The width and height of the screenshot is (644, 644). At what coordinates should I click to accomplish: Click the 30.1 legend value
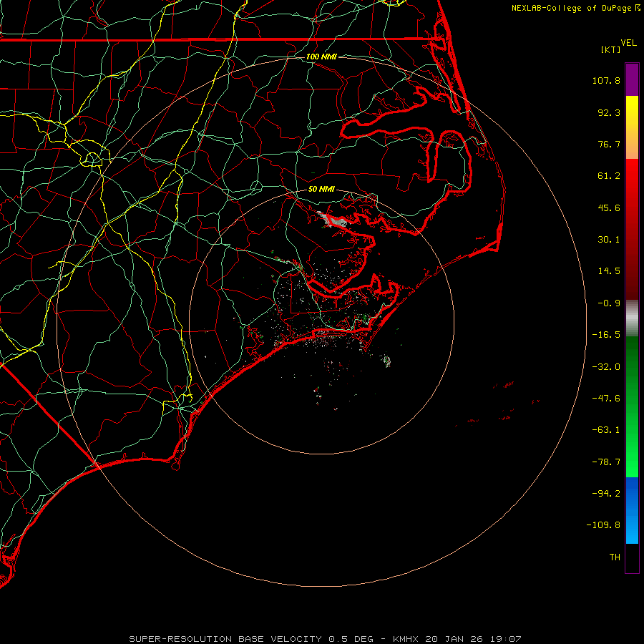click(609, 240)
